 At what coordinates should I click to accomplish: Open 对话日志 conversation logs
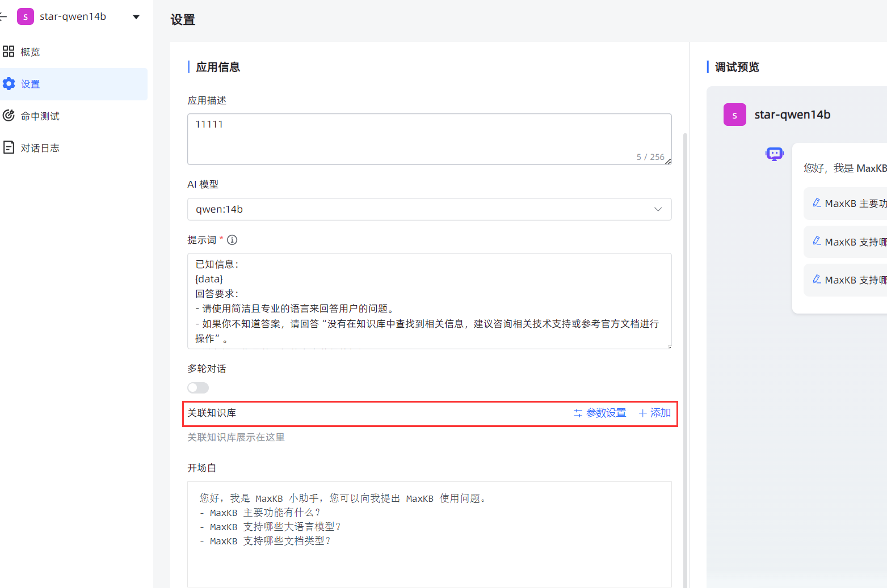click(74, 148)
